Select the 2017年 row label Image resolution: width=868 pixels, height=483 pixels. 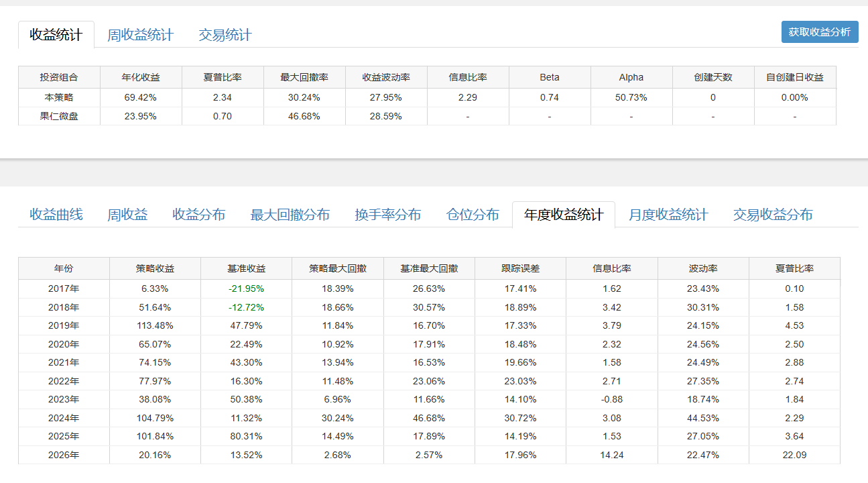coord(64,288)
